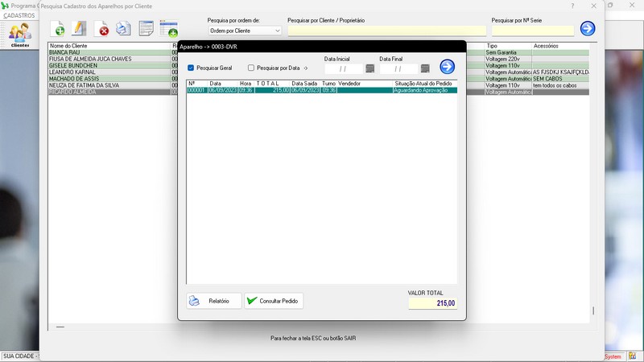Uncheck the Pesquisar Geral checkbox
Viewport: 644px width, 362px height.
pos(191,68)
